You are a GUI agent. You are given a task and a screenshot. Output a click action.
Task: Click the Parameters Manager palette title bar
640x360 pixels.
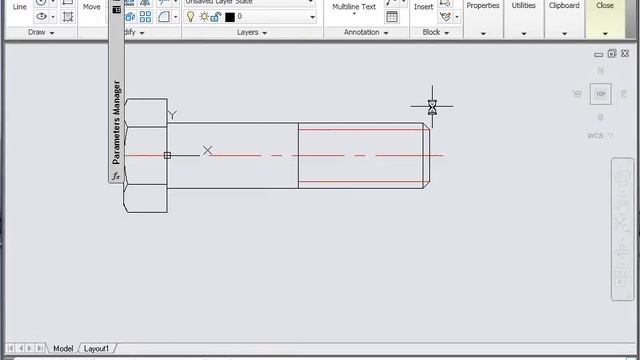point(117,122)
